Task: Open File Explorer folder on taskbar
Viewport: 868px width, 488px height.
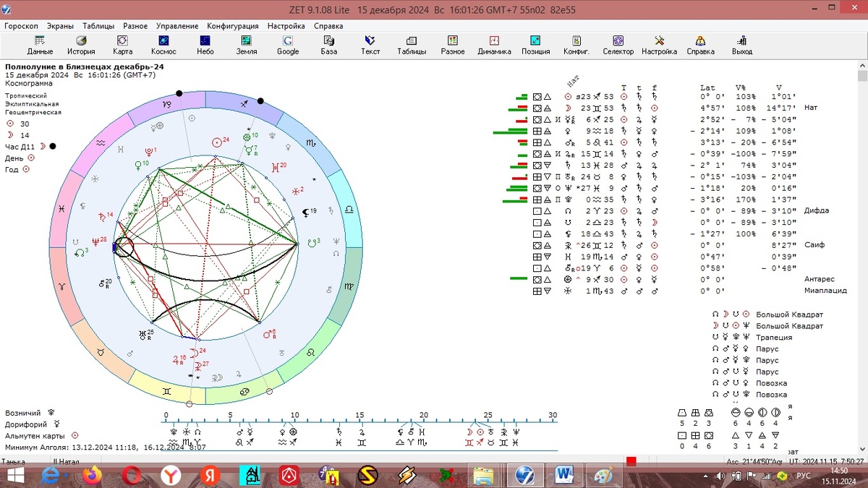Action: tap(485, 476)
